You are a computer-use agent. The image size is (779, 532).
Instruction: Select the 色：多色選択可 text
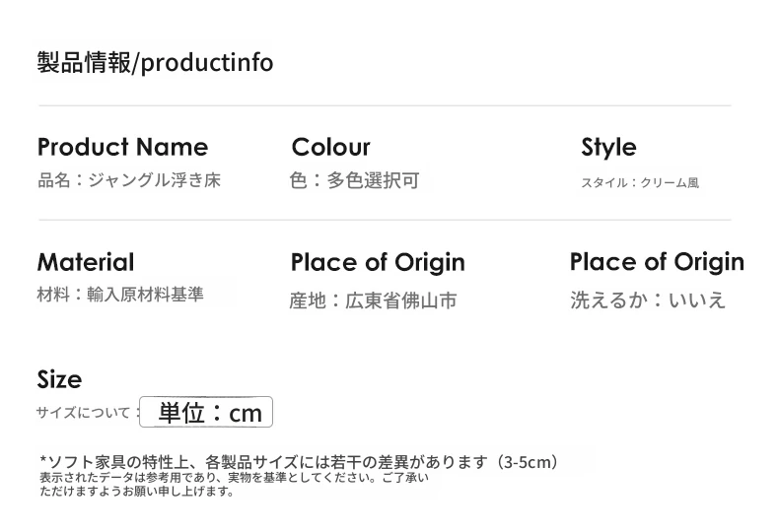click(x=355, y=180)
